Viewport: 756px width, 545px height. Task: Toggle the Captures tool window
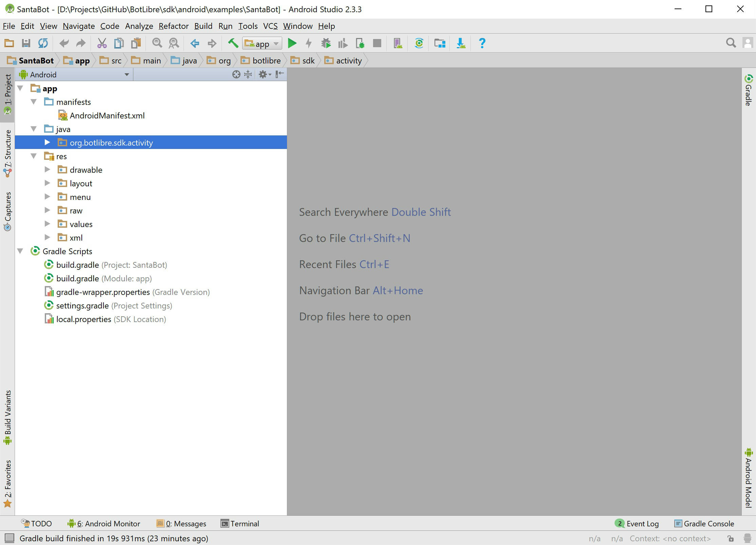7,212
